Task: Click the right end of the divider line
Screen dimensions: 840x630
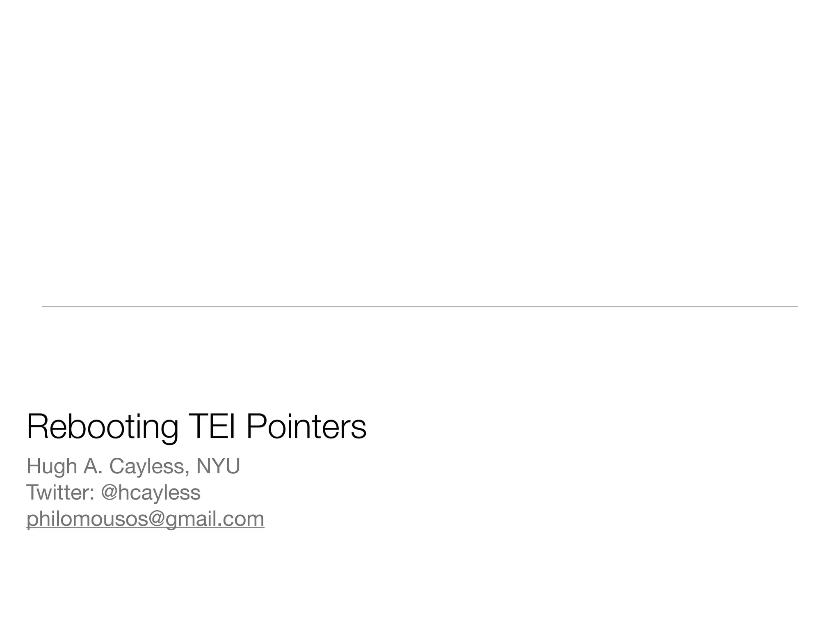Action: (796, 307)
